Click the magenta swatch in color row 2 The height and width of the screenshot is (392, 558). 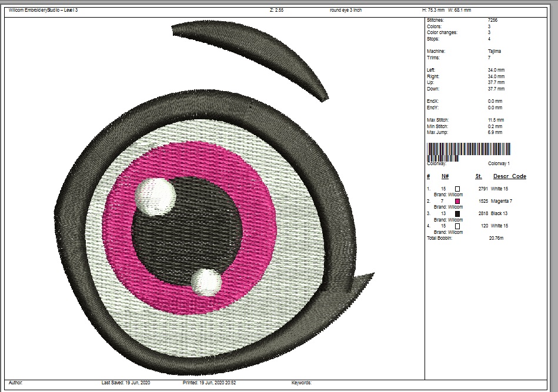point(457,202)
